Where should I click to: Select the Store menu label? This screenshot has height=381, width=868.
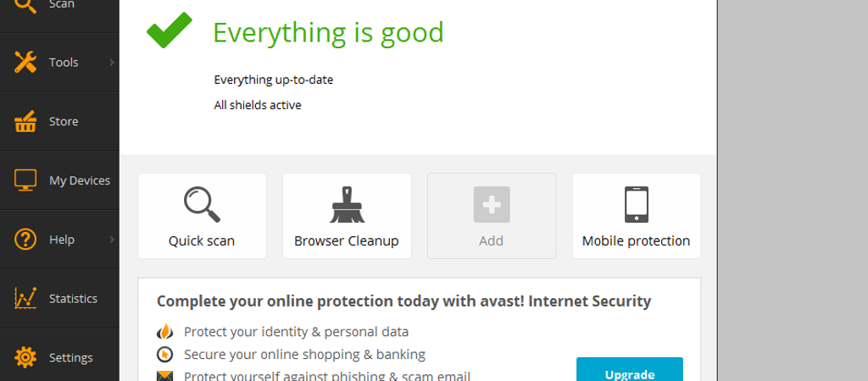(x=64, y=121)
